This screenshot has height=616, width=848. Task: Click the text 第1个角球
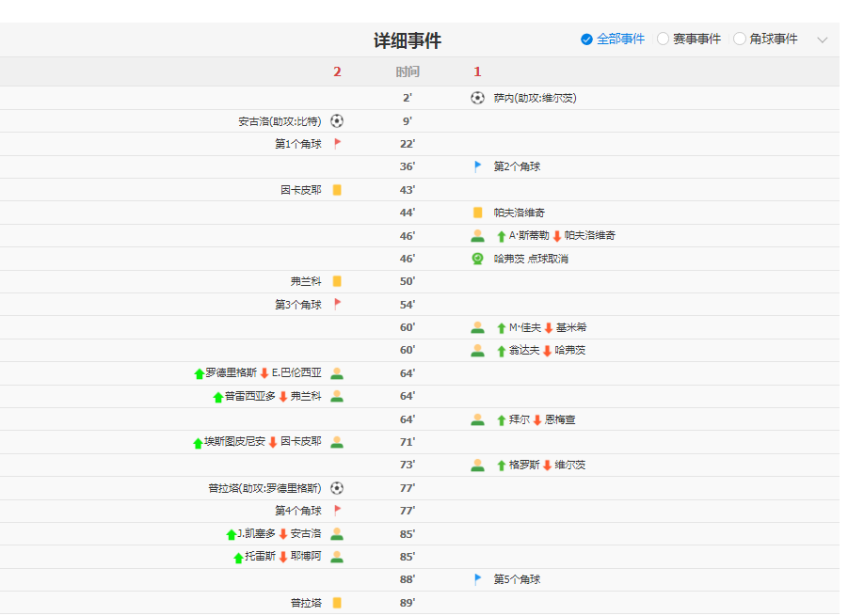pos(298,144)
